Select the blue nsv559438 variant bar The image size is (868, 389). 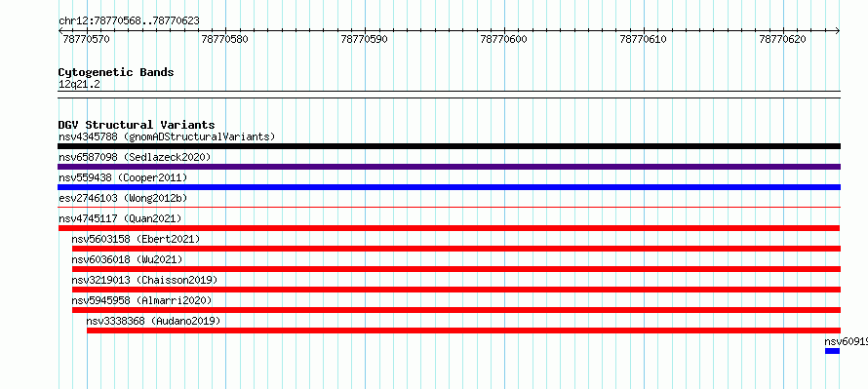[x=449, y=187]
